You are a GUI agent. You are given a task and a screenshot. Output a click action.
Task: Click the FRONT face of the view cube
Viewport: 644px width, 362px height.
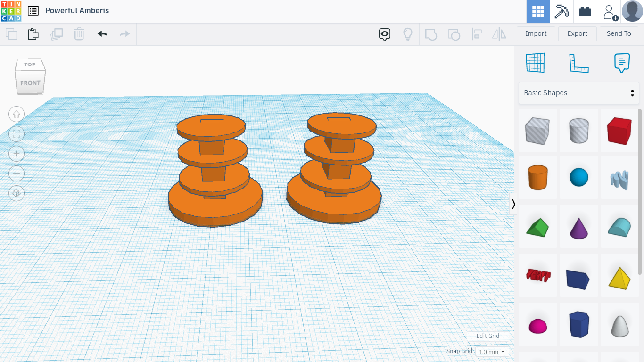[30, 83]
